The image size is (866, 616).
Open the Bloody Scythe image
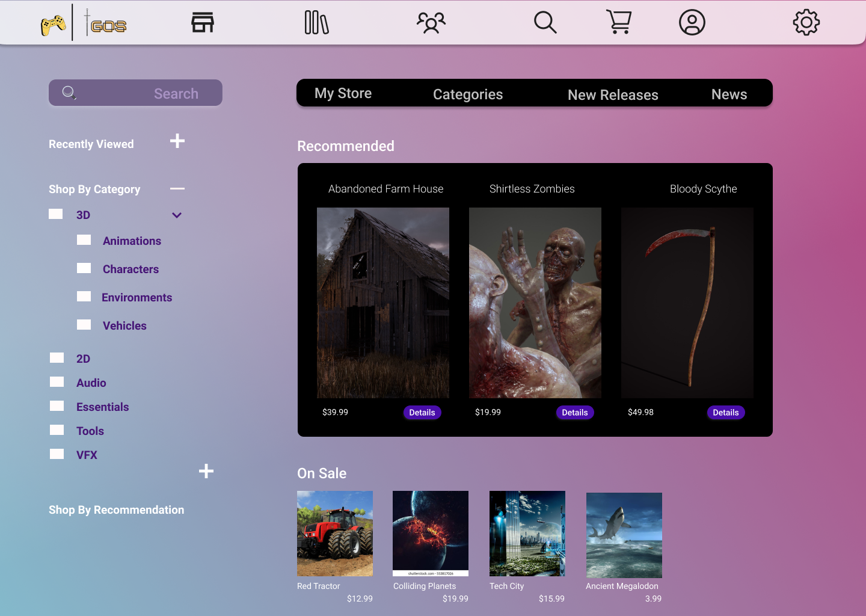tap(687, 303)
